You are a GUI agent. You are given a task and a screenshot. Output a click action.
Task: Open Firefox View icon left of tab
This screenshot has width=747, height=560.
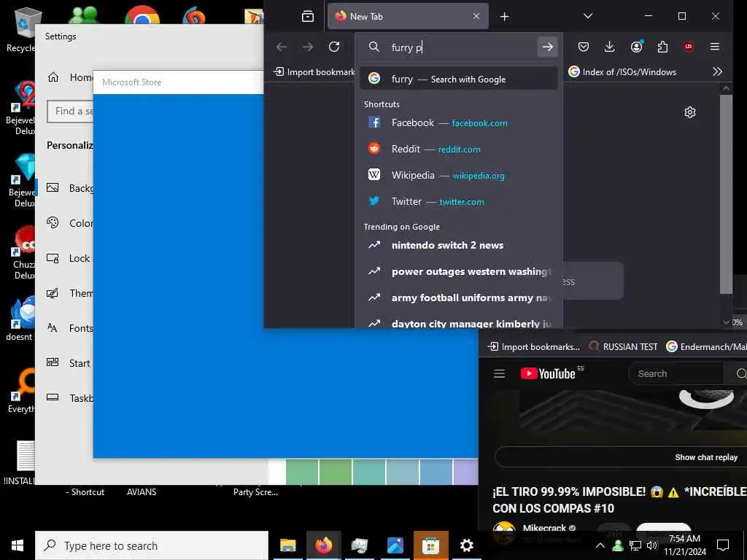point(308,16)
